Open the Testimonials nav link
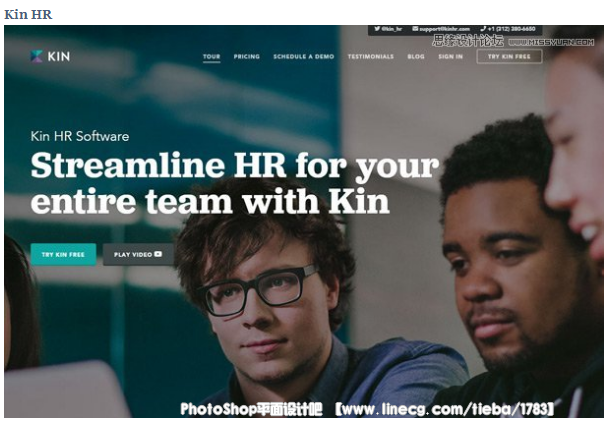This screenshot has height=426, width=604. coord(371,57)
